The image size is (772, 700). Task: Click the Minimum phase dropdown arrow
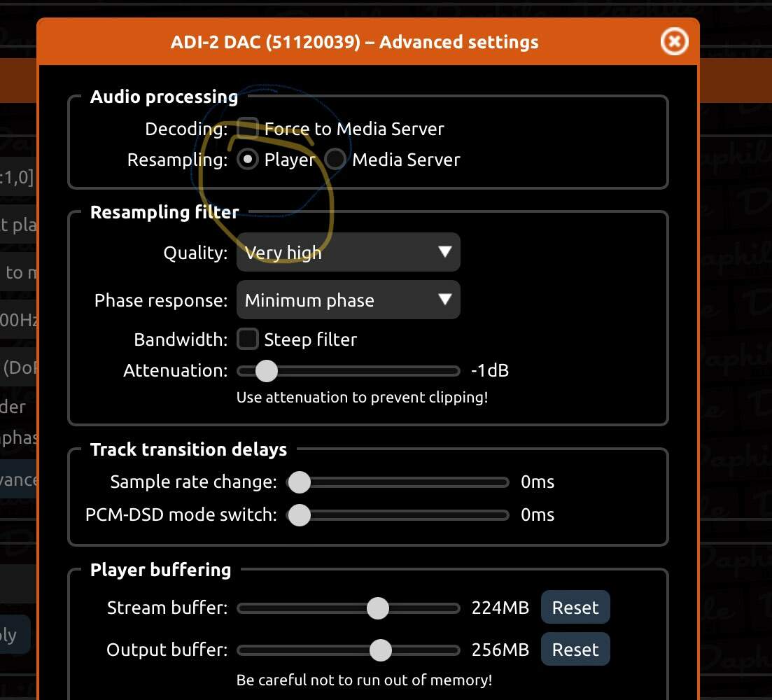point(444,300)
